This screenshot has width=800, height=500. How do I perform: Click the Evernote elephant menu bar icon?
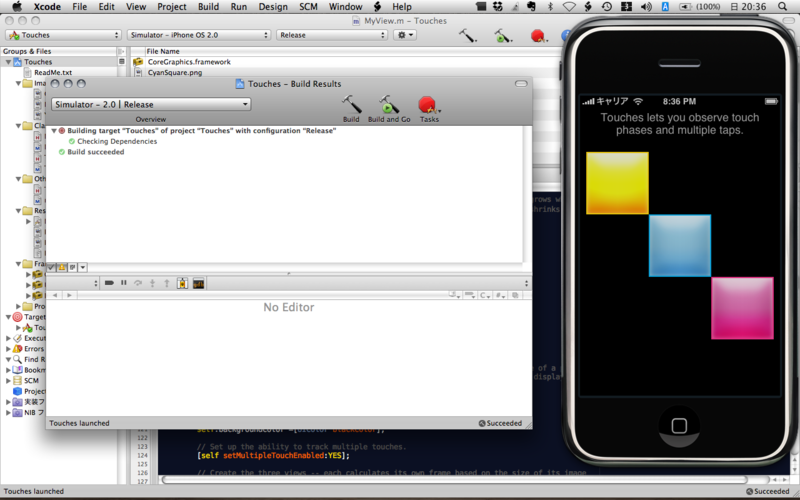coord(531,7)
